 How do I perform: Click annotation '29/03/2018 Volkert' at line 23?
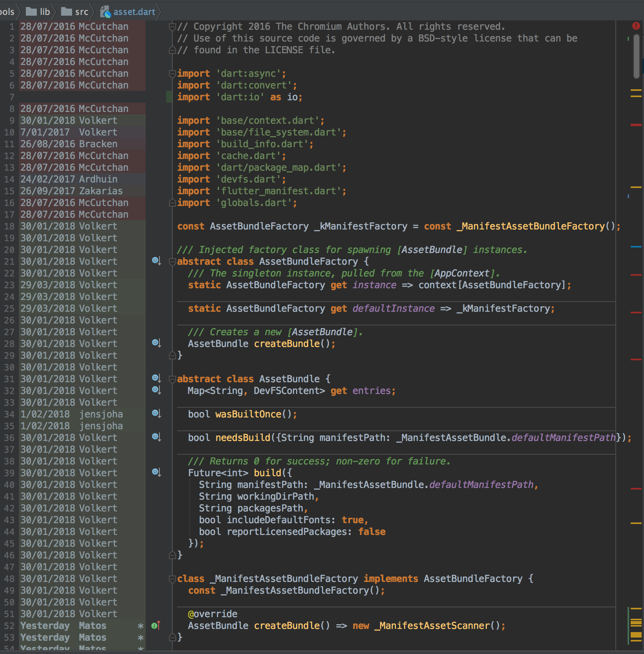click(x=69, y=285)
